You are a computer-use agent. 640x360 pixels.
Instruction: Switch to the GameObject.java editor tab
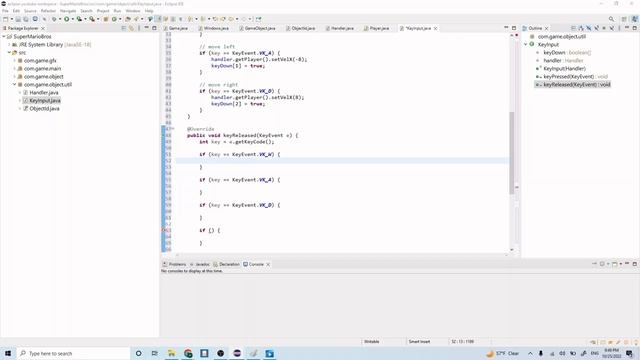[x=258, y=28]
